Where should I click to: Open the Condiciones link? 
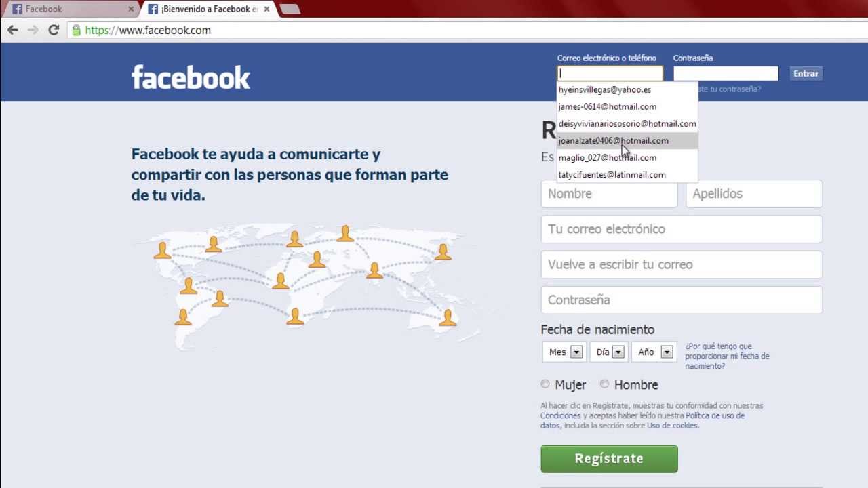pos(561,415)
